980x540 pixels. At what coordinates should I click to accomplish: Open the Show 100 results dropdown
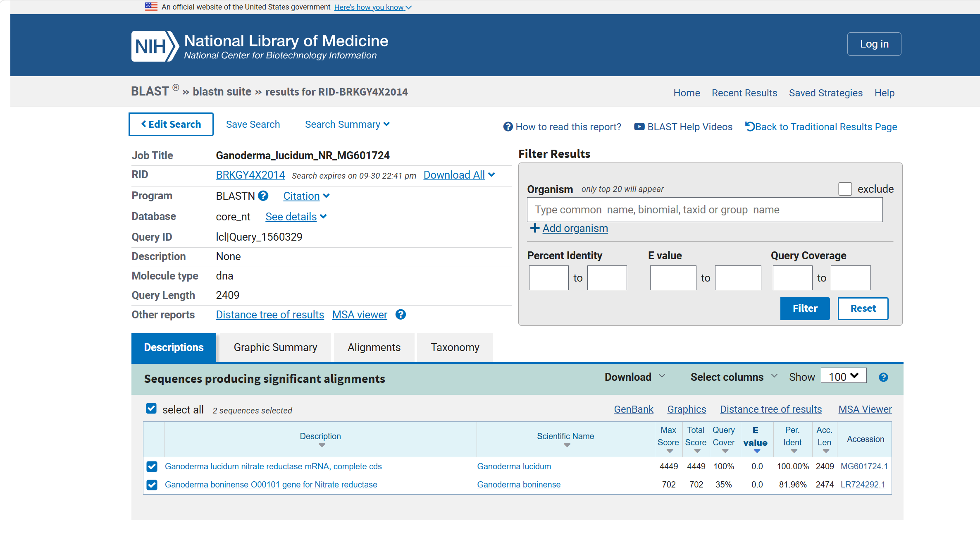tap(844, 376)
